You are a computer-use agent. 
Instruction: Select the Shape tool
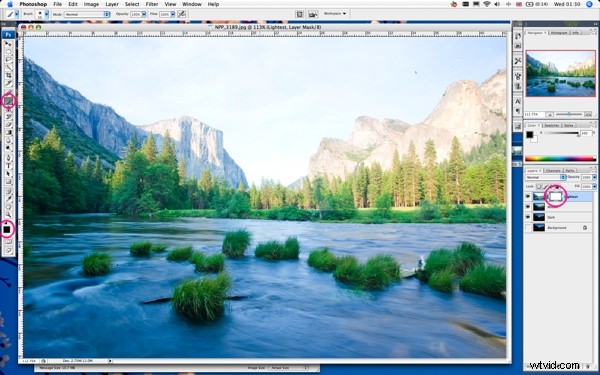[x=8, y=181]
